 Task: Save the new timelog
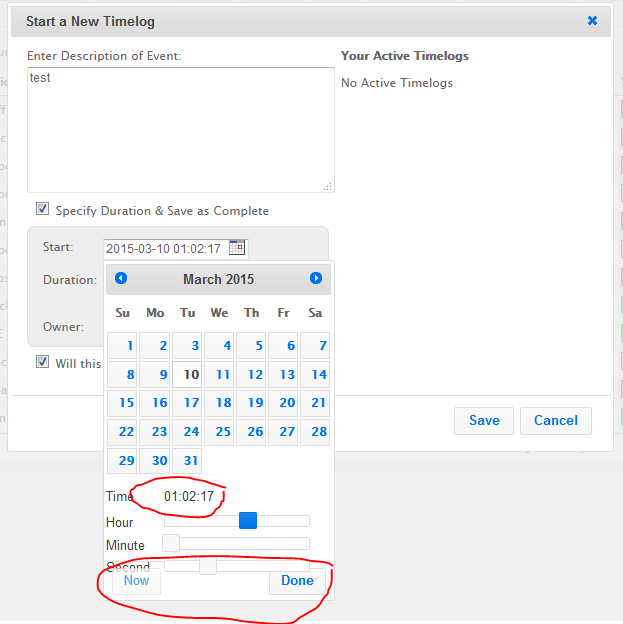pos(484,420)
